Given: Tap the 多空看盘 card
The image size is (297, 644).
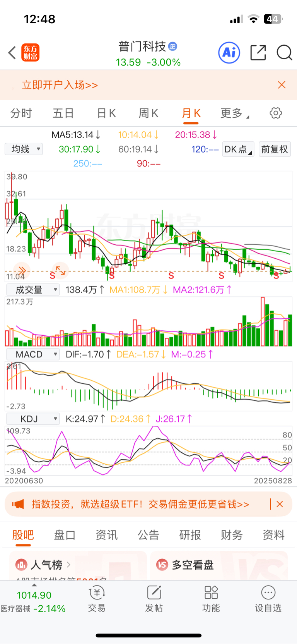Looking at the screenshot, I should (219, 565).
